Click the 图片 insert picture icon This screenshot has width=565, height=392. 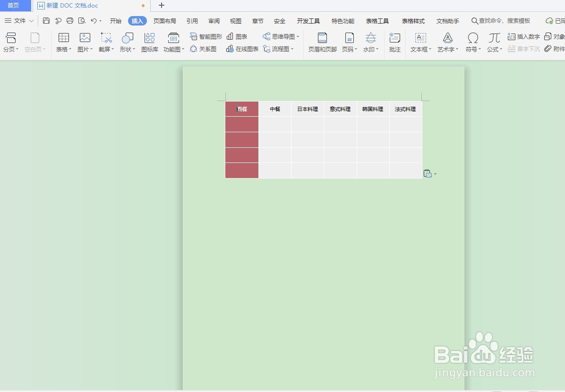[85, 42]
